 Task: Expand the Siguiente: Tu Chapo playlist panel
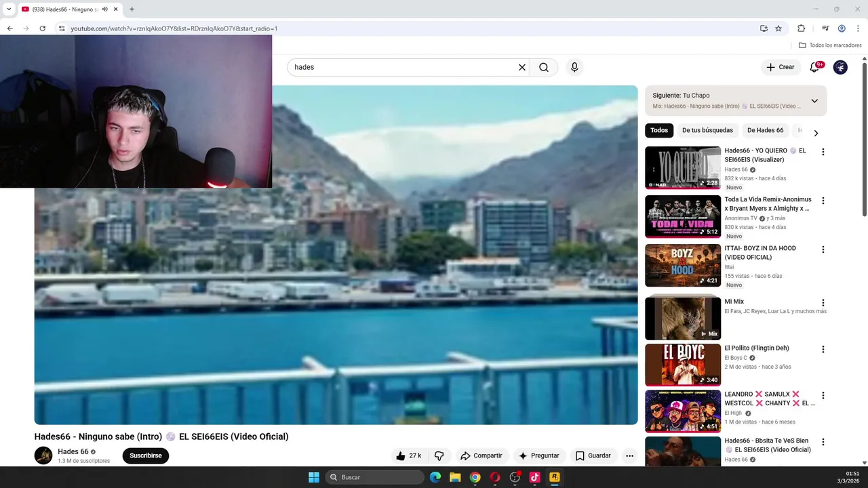(x=814, y=101)
